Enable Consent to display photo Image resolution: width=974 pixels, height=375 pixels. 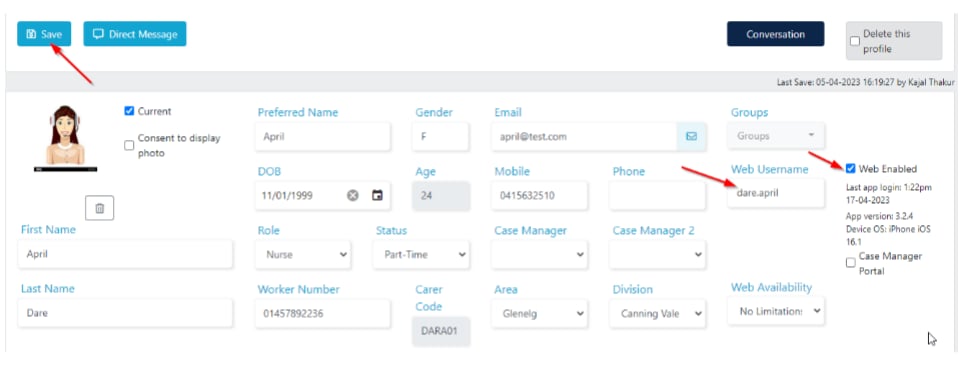point(129,145)
